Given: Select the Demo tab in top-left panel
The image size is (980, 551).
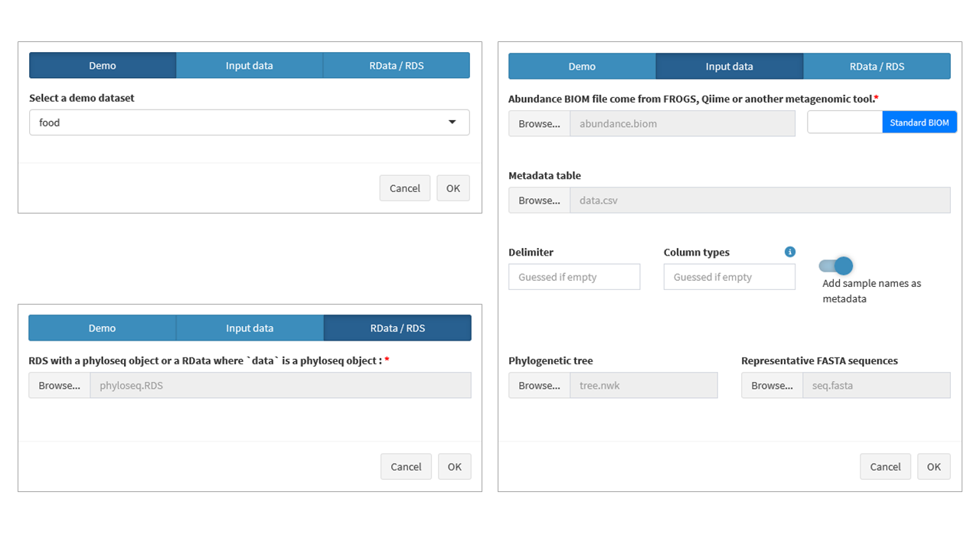Looking at the screenshot, I should point(103,66).
